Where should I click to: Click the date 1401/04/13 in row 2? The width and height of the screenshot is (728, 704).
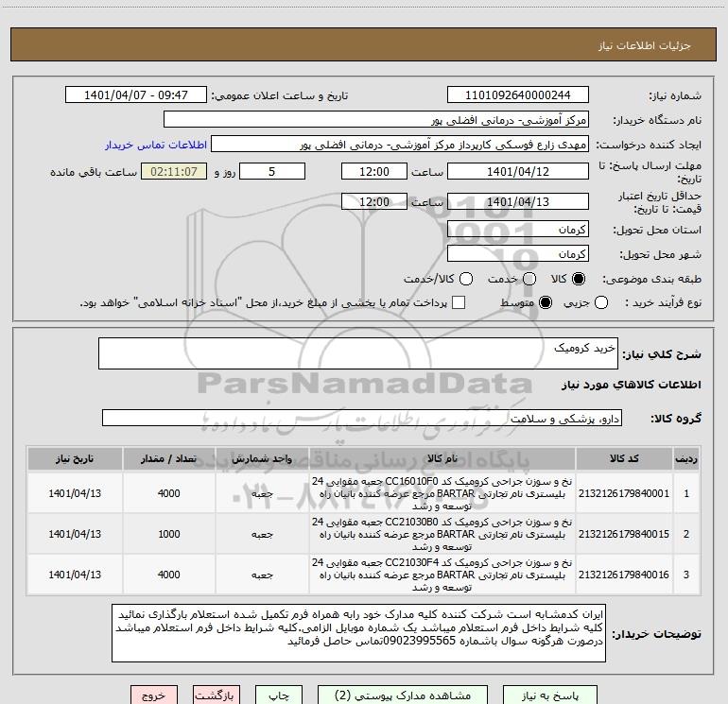pyautogui.click(x=75, y=534)
